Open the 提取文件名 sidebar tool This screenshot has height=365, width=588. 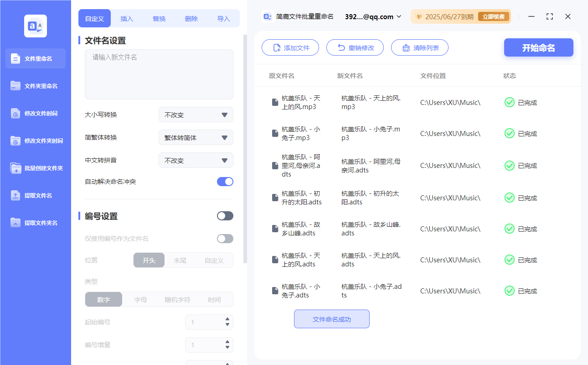click(35, 195)
